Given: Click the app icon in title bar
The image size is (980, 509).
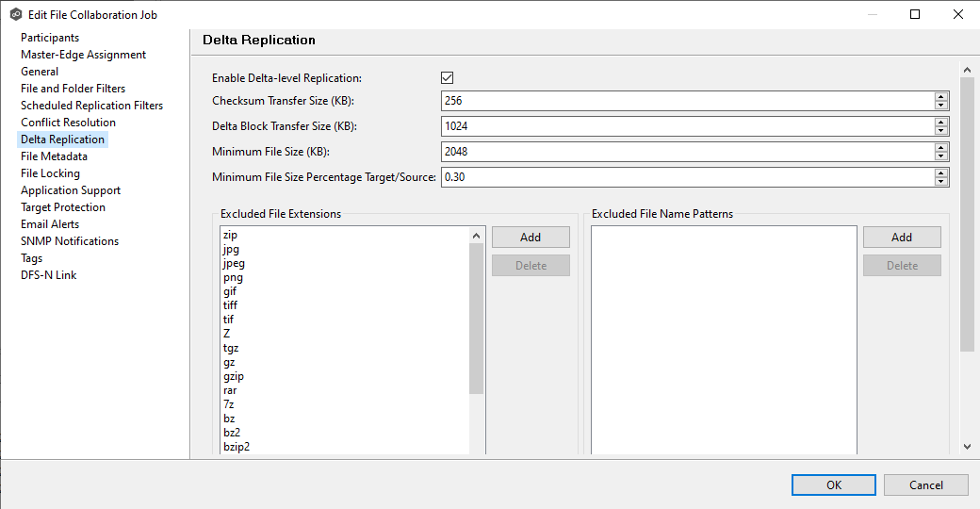Looking at the screenshot, I should 15,14.
